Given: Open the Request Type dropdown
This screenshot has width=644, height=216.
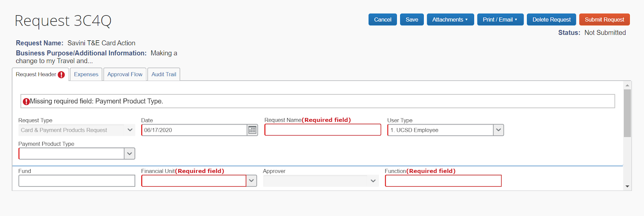Looking at the screenshot, I should (x=130, y=130).
